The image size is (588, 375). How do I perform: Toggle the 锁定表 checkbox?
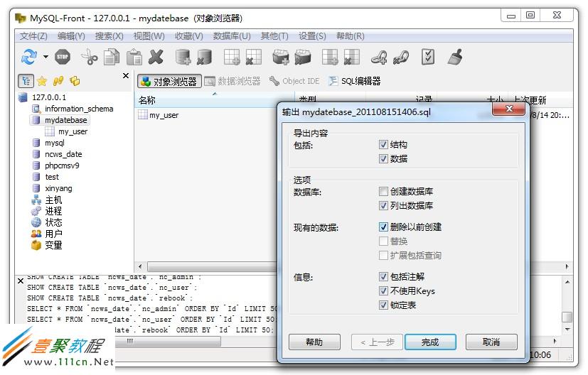click(x=383, y=305)
